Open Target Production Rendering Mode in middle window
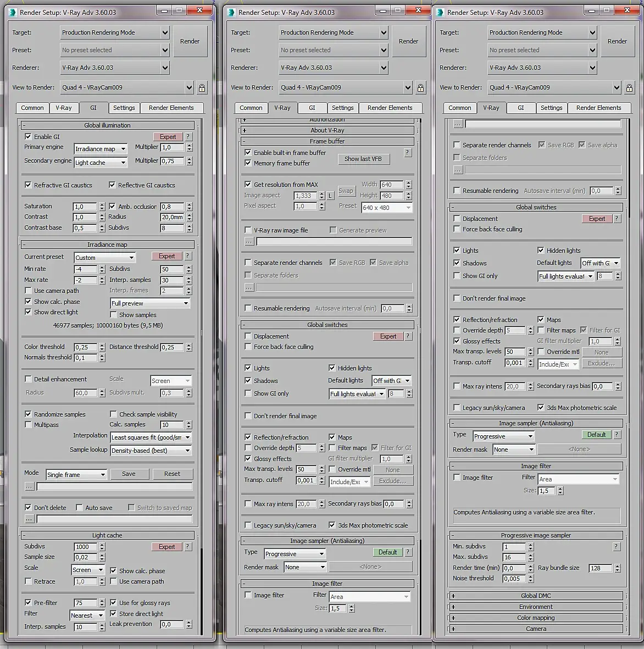The image size is (644, 649). click(334, 32)
